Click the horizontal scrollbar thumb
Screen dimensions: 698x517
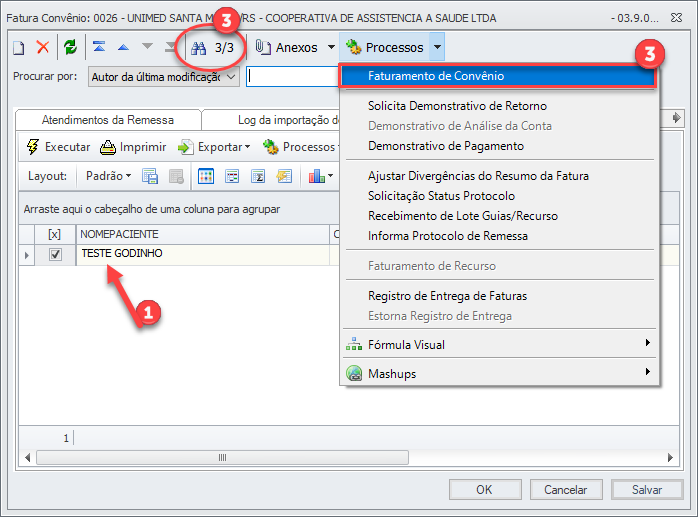click(223, 457)
